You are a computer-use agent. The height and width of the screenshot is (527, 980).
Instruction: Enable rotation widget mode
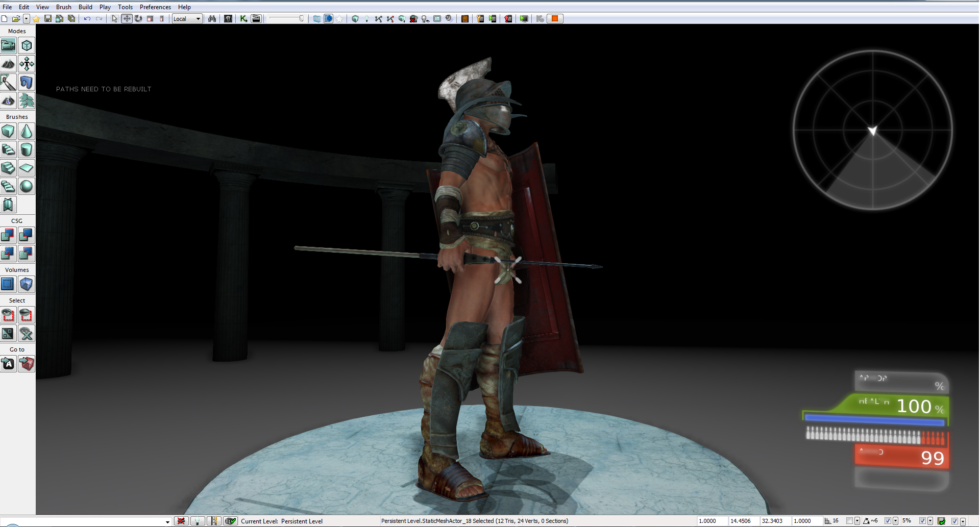click(x=138, y=19)
